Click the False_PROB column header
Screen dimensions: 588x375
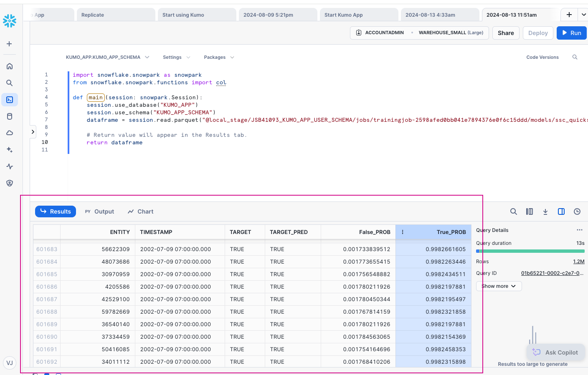(358, 232)
